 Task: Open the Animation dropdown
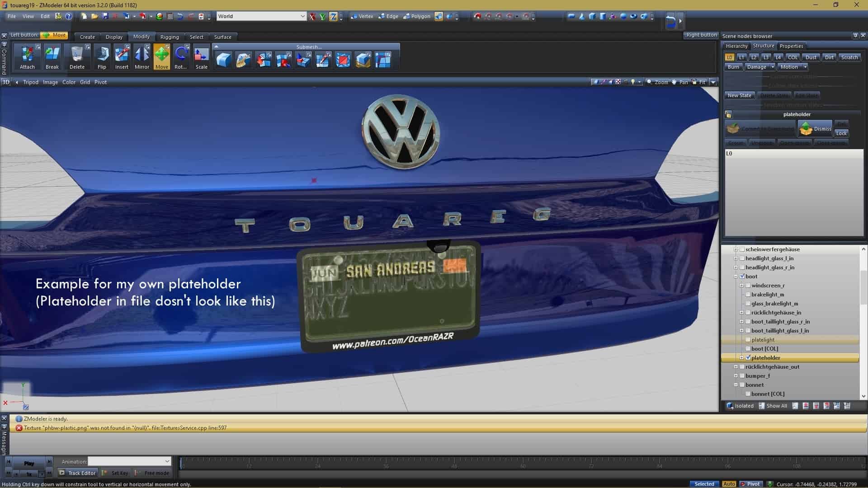pos(129,461)
